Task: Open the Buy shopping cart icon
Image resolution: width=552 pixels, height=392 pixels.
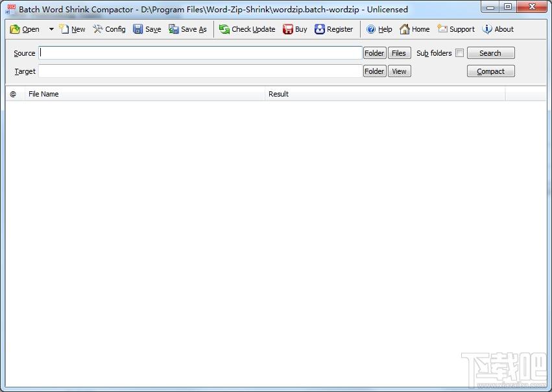Action: (295, 29)
